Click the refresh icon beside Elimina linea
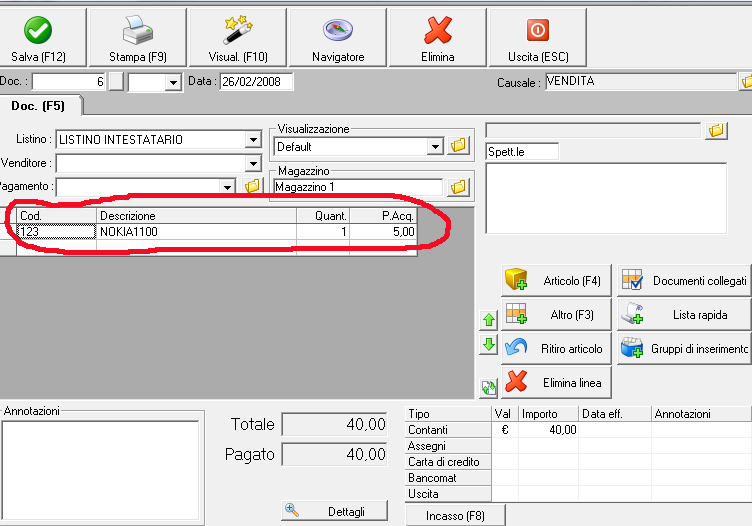Screen dimensions: 752x526 [x=489, y=387]
